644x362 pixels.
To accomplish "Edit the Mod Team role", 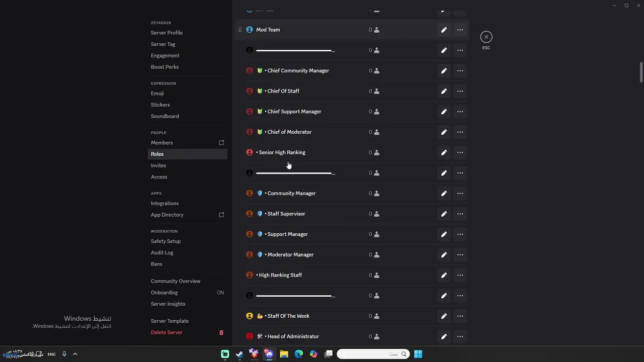I will 444,30.
